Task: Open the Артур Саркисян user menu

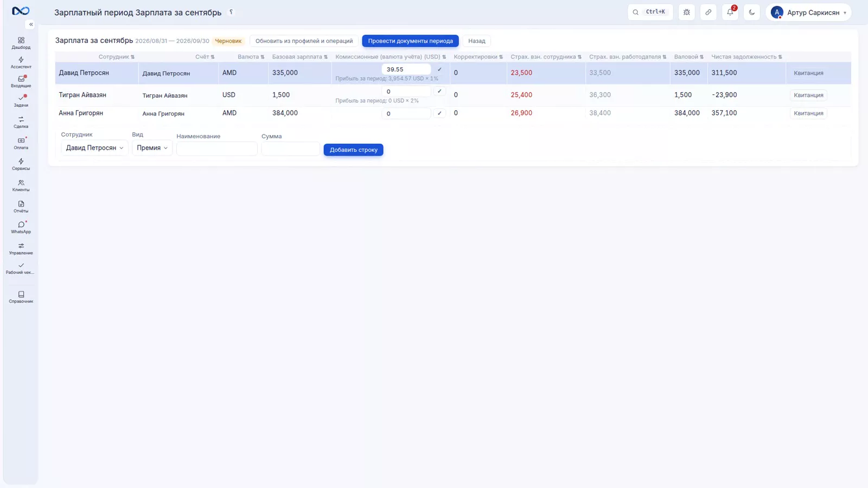Action: pos(808,12)
